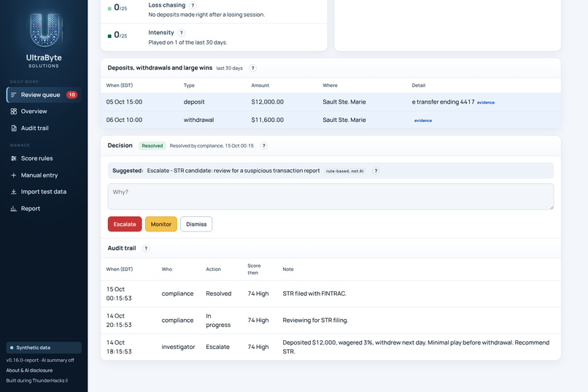This screenshot has width=588, height=392.
Task: Open help icon in Decision header
Action: [x=263, y=146]
